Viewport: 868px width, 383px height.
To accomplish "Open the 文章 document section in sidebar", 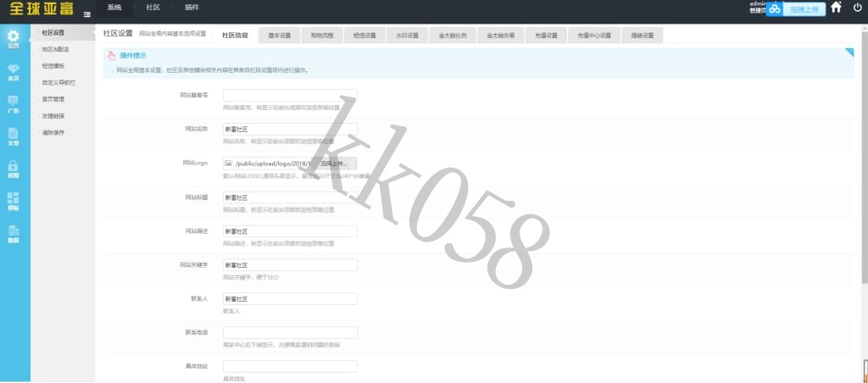I will [14, 136].
